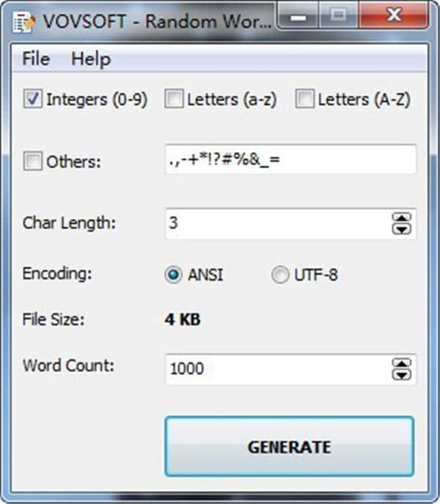Select the UTF-8 encoding option

(x=280, y=274)
